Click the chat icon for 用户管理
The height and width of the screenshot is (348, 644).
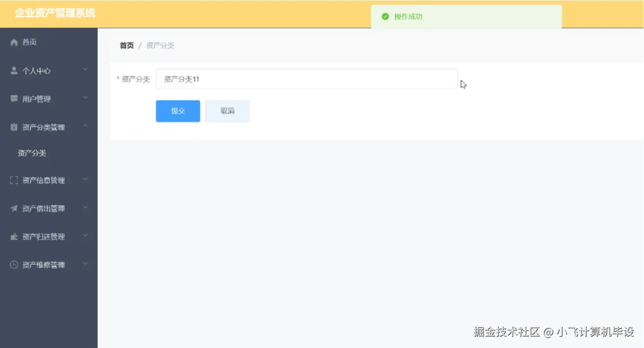(x=14, y=99)
